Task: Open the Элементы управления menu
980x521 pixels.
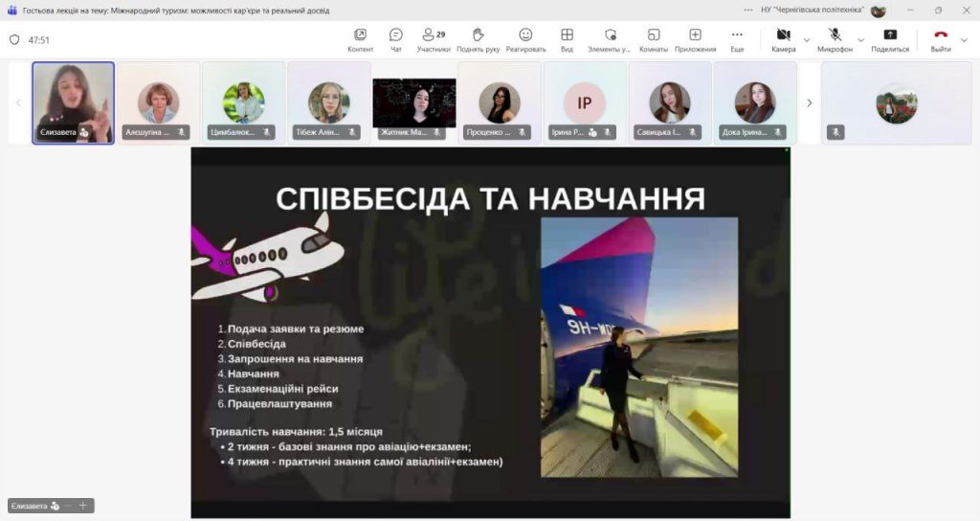Action: pos(609,39)
